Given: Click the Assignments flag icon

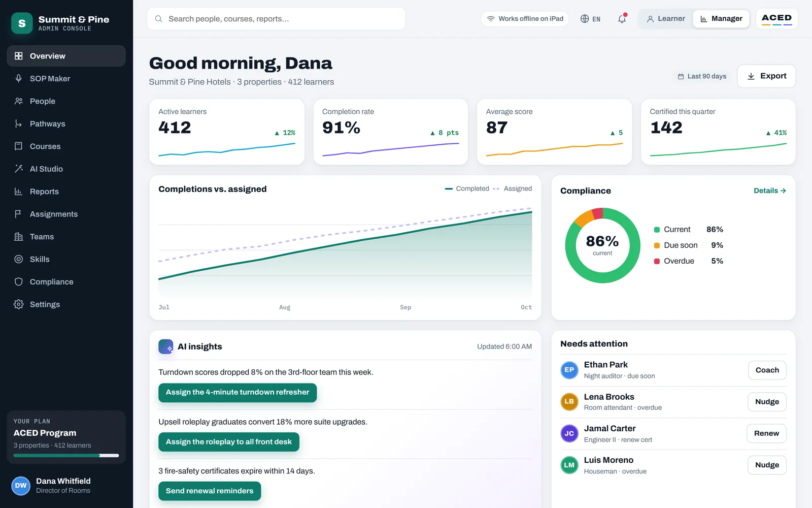Looking at the screenshot, I should pyautogui.click(x=19, y=214).
